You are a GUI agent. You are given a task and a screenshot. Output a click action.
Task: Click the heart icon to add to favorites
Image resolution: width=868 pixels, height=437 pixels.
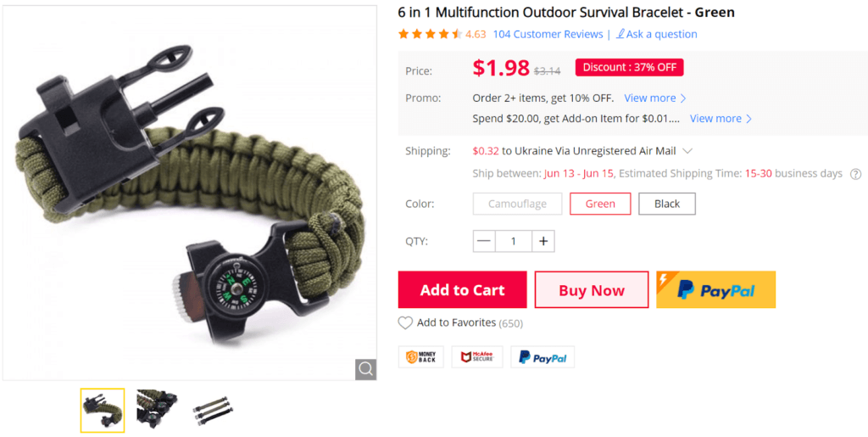pos(405,323)
